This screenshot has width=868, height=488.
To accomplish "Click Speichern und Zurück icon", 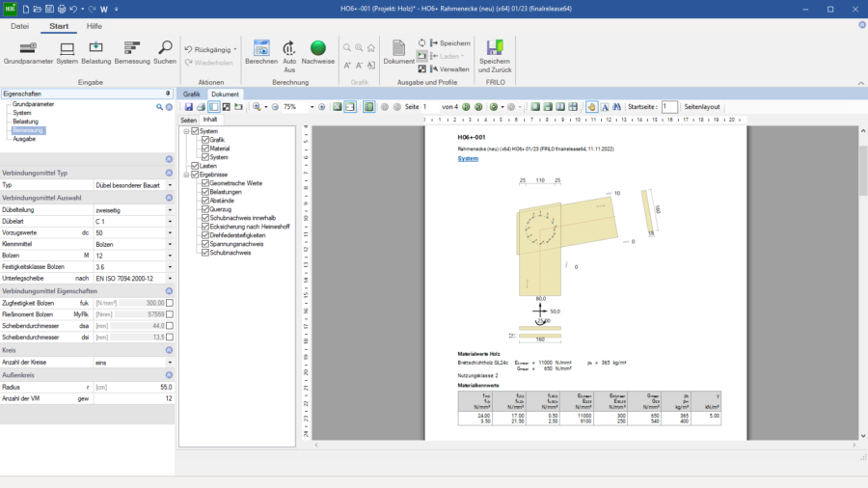I will tap(495, 48).
